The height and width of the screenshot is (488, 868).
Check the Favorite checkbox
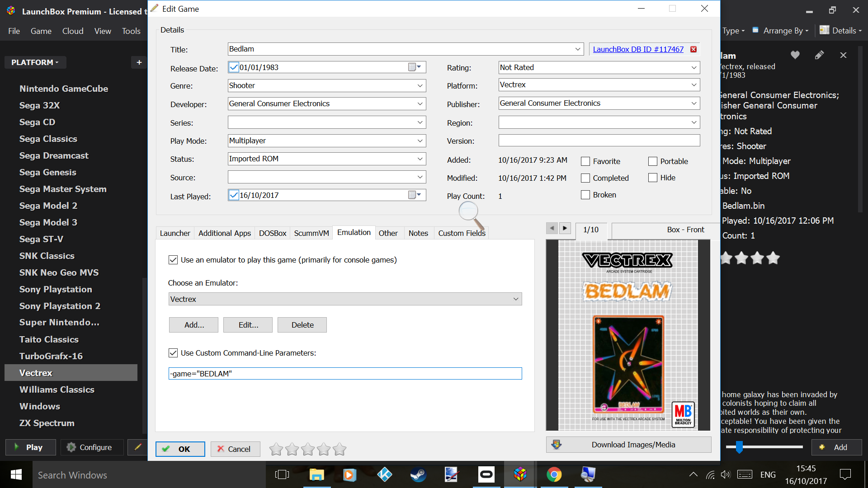(x=585, y=161)
